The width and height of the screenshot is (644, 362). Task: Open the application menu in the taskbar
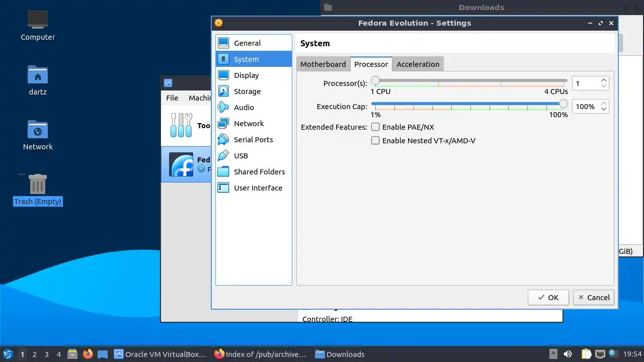[8, 354]
